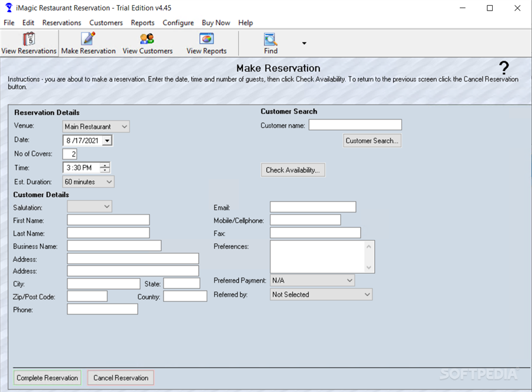
Task: Click the Check Availability... button
Action: (x=293, y=170)
